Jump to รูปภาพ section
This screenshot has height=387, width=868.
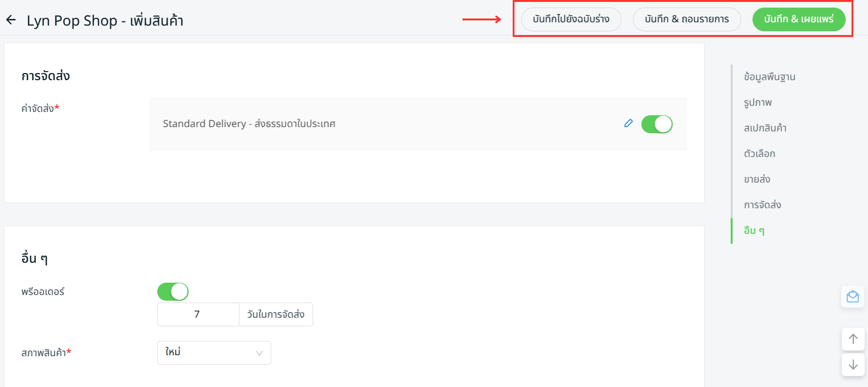758,102
